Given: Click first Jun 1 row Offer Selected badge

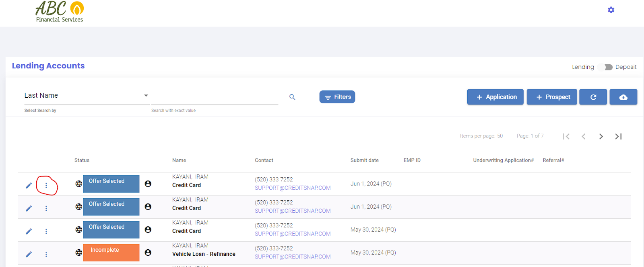Looking at the screenshot, I should tap(111, 184).
